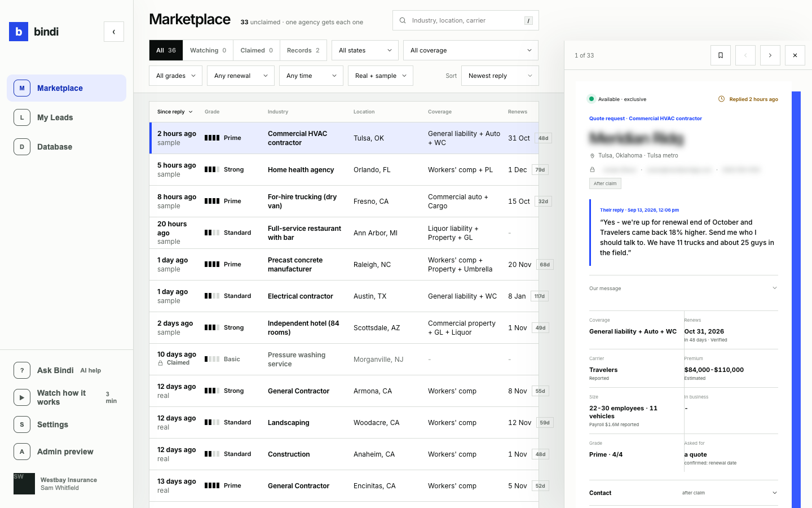Play the Watch how it works video icon
The image size is (812, 508).
22,397
